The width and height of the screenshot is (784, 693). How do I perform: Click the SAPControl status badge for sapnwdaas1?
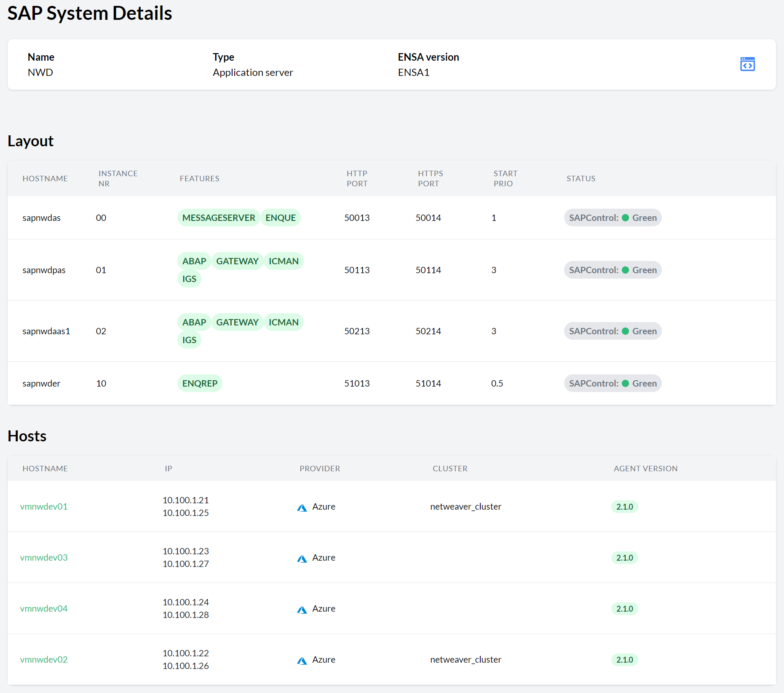pyautogui.click(x=613, y=331)
